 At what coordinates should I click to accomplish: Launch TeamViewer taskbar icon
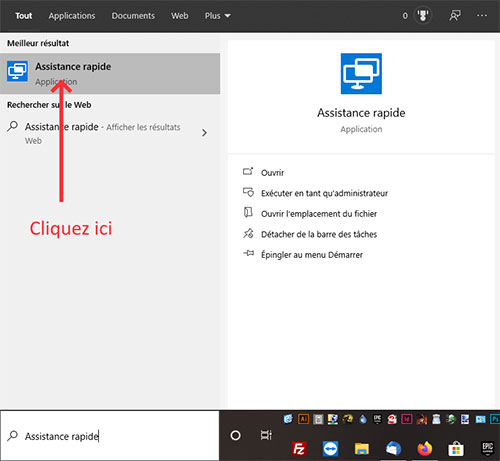[330, 449]
